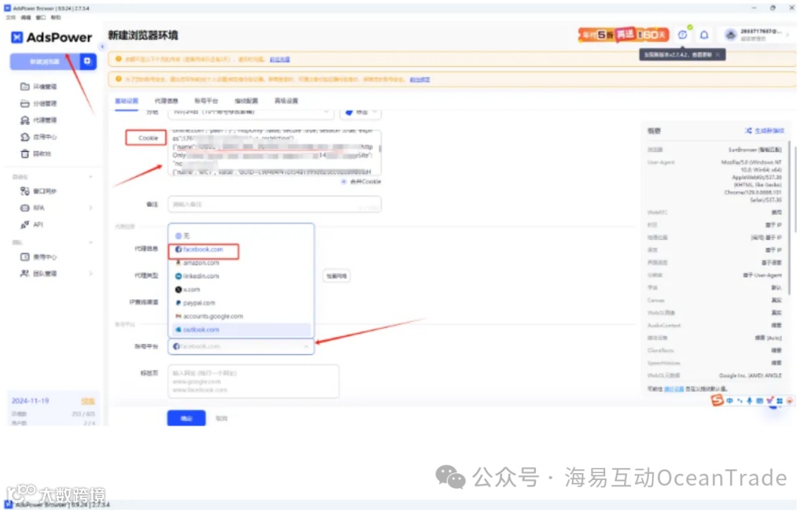Switch to the account platform tab

point(206,101)
